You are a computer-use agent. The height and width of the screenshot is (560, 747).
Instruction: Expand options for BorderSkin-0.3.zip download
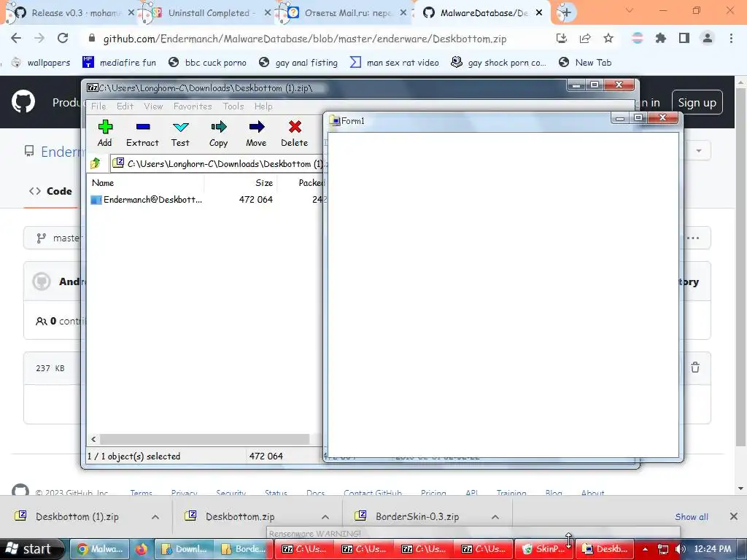(x=495, y=517)
